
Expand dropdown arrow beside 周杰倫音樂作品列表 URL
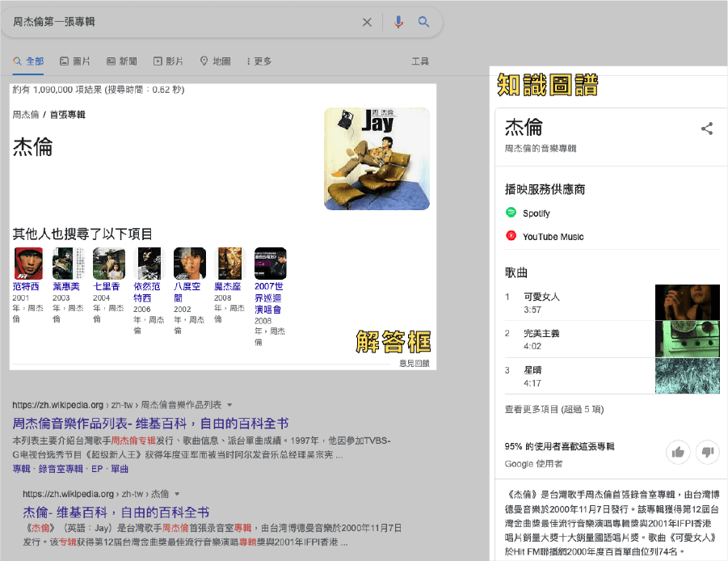click(x=229, y=405)
